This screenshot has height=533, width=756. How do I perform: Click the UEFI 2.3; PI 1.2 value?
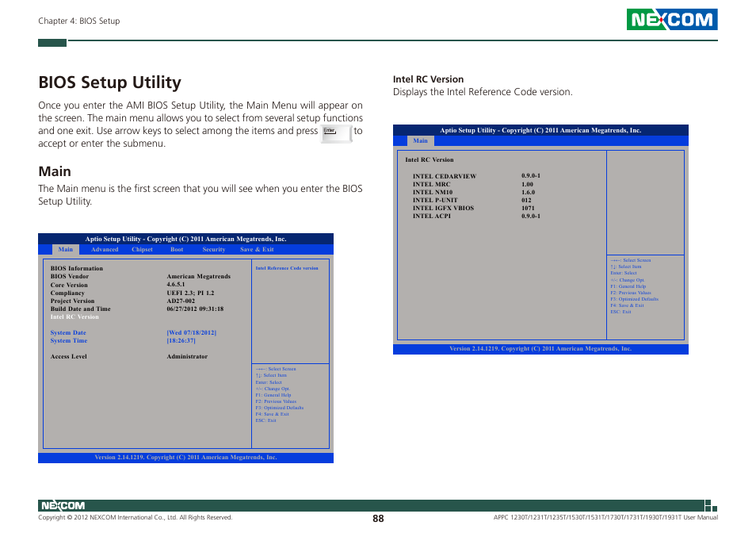click(x=190, y=293)
